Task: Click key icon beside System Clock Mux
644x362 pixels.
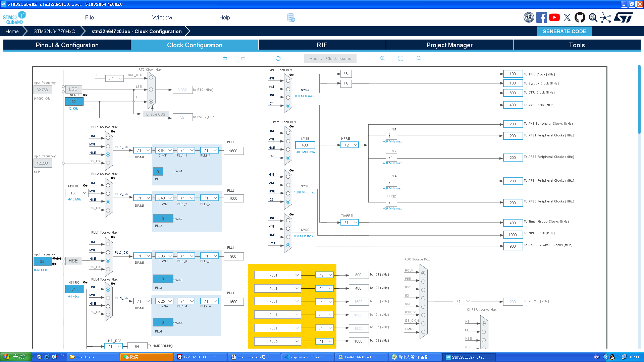Action: pyautogui.click(x=291, y=126)
